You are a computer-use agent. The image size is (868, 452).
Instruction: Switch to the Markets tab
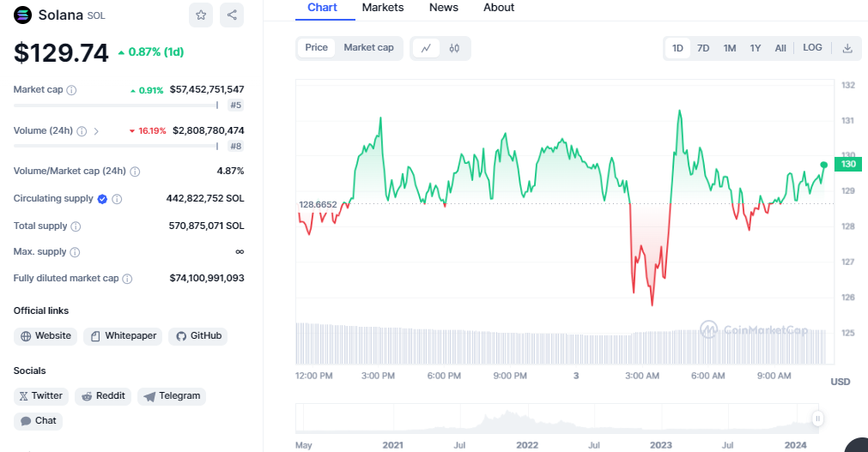click(x=383, y=8)
